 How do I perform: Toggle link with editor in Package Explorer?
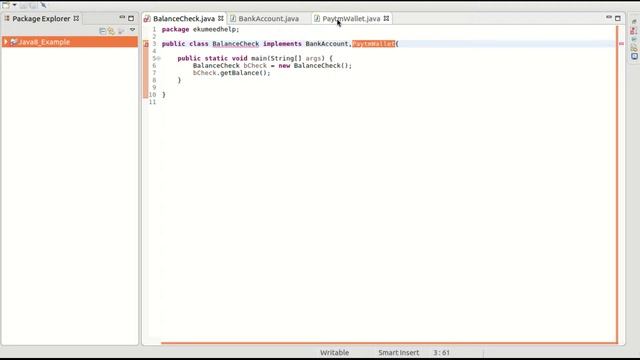pyautogui.click(x=111, y=31)
